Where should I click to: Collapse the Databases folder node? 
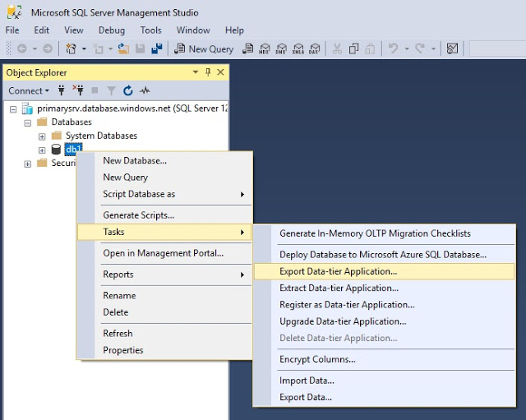[27, 123]
